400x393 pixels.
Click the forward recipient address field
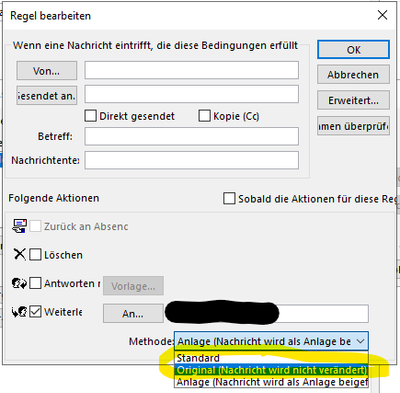click(x=267, y=313)
